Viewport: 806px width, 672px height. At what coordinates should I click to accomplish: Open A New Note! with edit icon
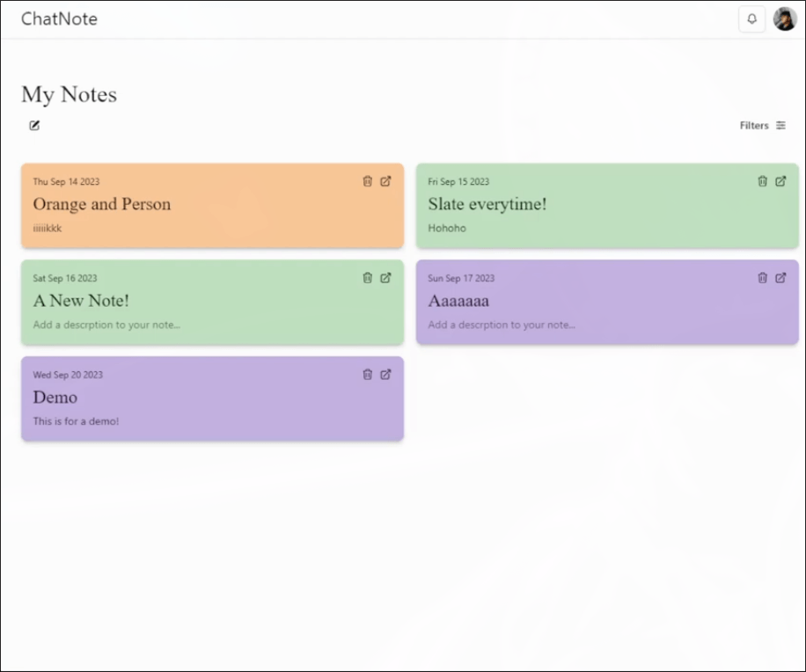[385, 278]
